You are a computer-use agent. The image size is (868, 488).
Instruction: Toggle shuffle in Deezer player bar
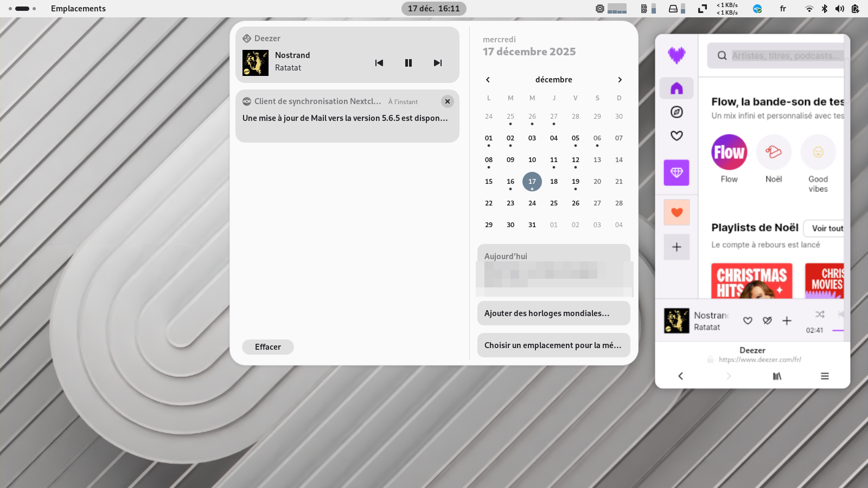coord(820,314)
